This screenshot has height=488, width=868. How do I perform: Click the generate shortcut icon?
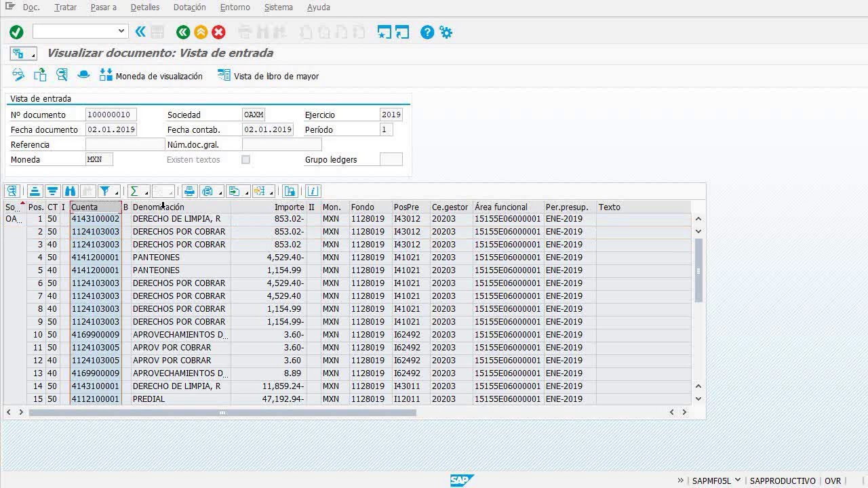click(x=402, y=32)
